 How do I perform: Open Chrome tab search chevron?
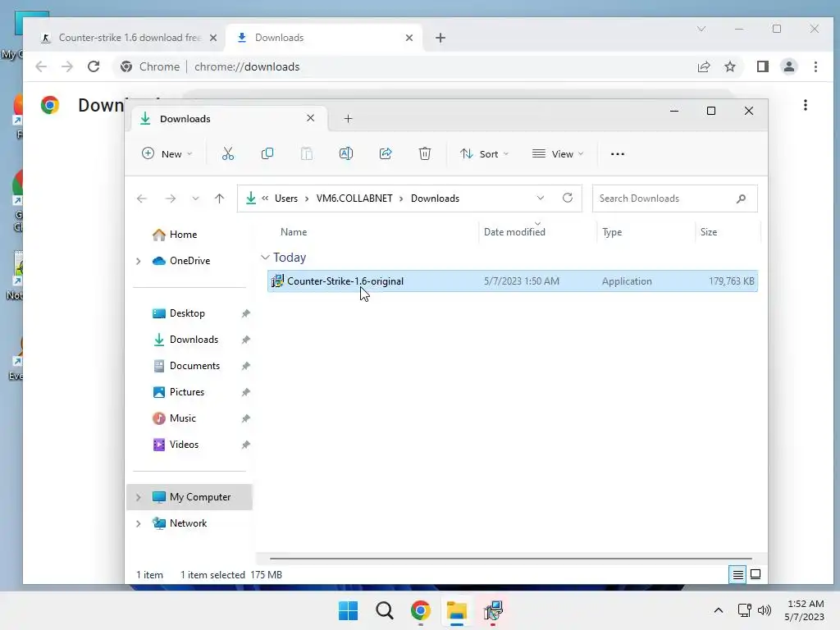coord(701,29)
